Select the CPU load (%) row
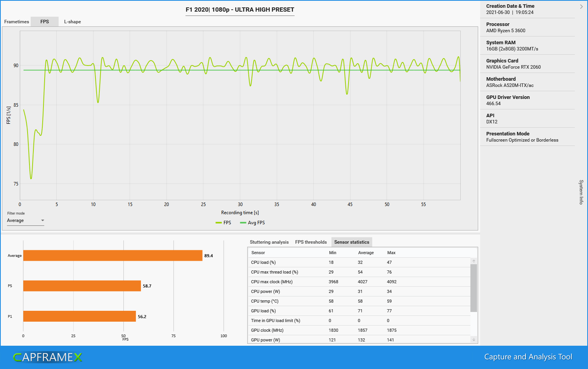 359,262
